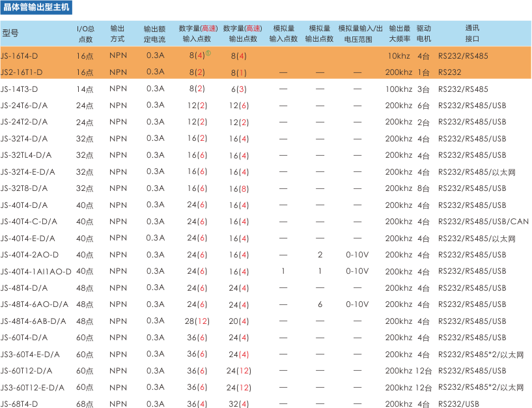Select model JS-24T6-D/A
Viewport: 532px width, 408px height.
coord(24,106)
